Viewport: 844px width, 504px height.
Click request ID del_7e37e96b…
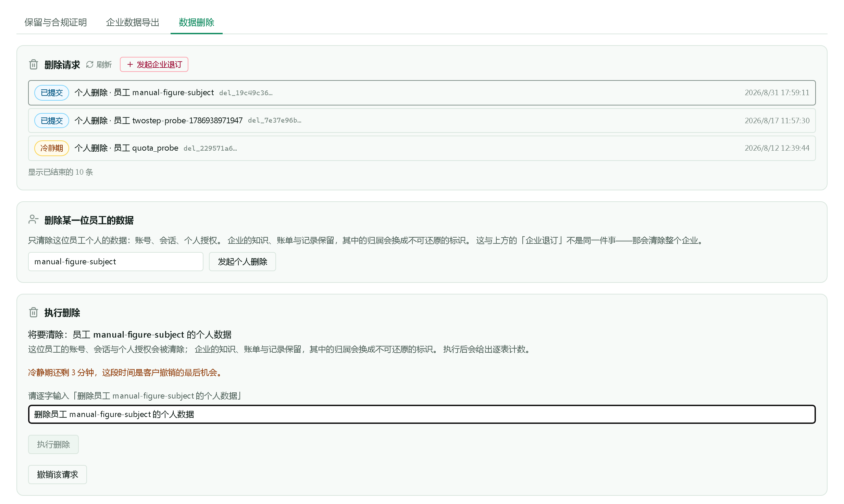coord(275,121)
